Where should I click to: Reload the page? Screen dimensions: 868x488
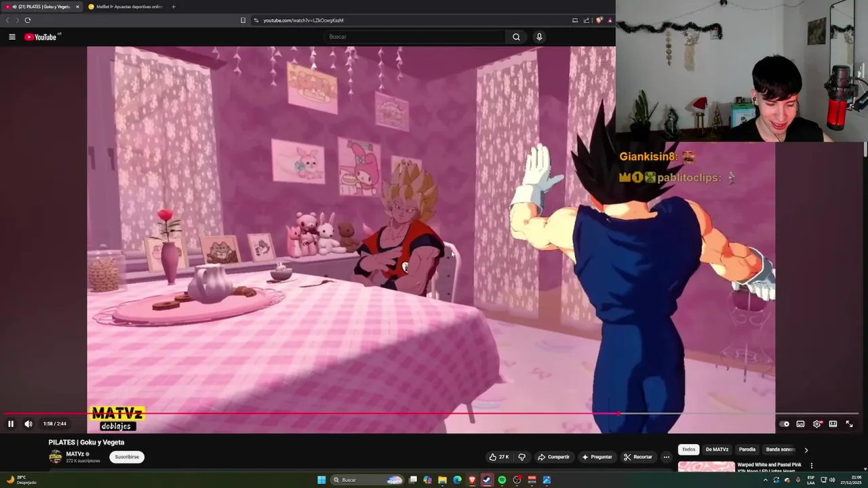pos(28,20)
